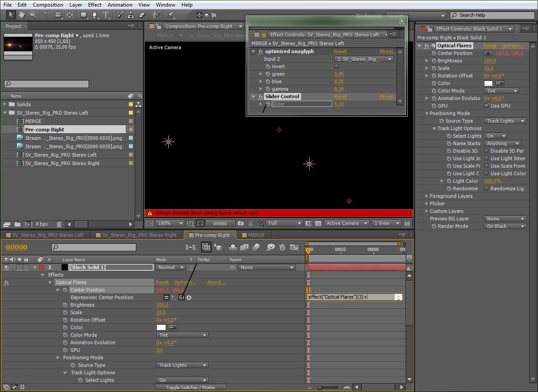Select the Horizontal Type tool
This screenshot has width=538, height=392.
click(x=106, y=15)
